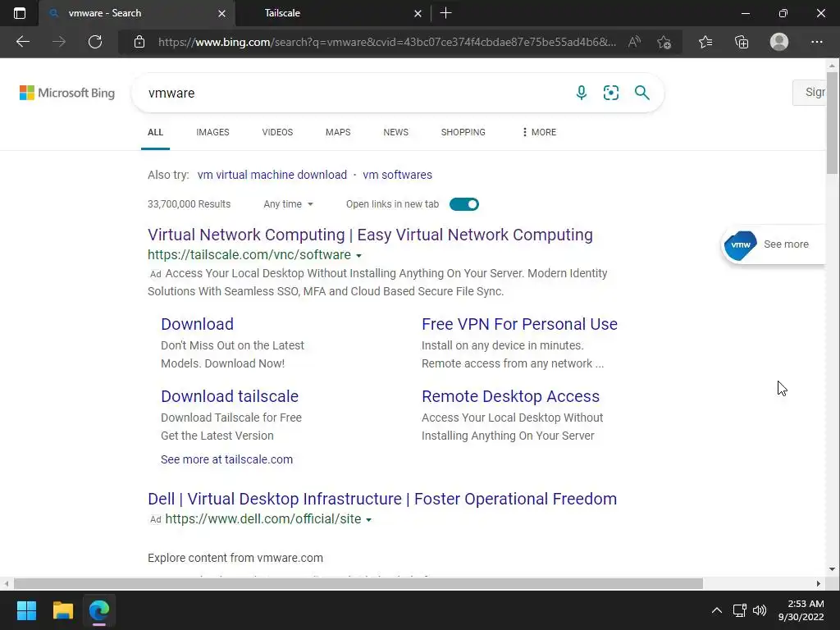Image resolution: width=840 pixels, height=630 pixels.
Task: Select the ALL results tab
Action: pyautogui.click(x=155, y=132)
